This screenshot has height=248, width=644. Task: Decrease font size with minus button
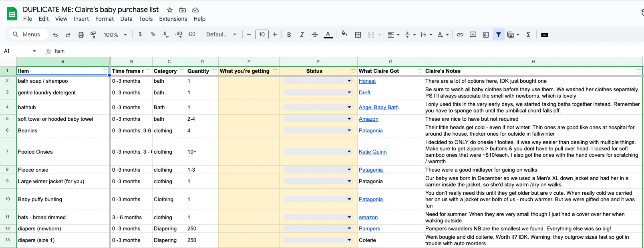point(249,35)
